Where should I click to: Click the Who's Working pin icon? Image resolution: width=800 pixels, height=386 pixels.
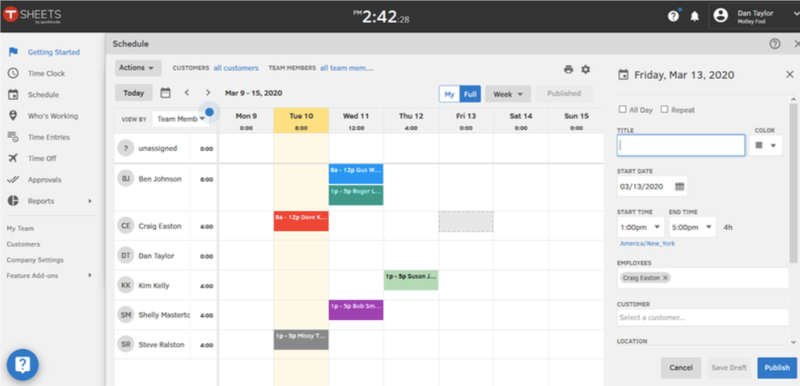pyautogui.click(x=13, y=116)
